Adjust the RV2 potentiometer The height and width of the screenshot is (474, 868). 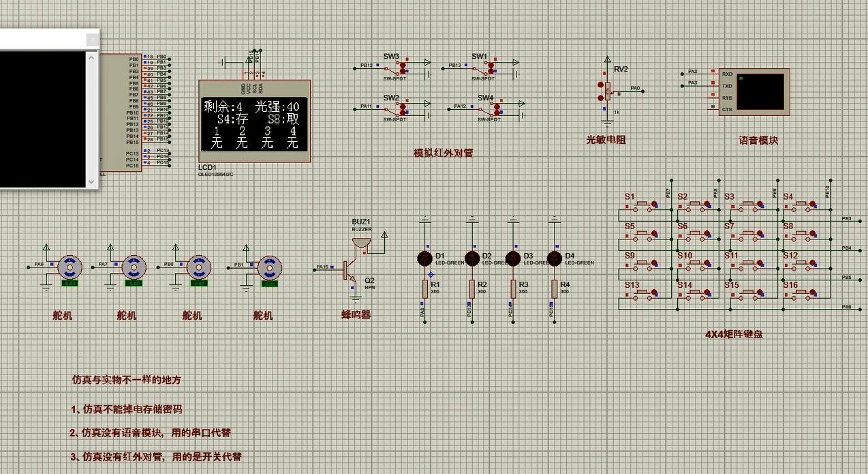[606, 89]
